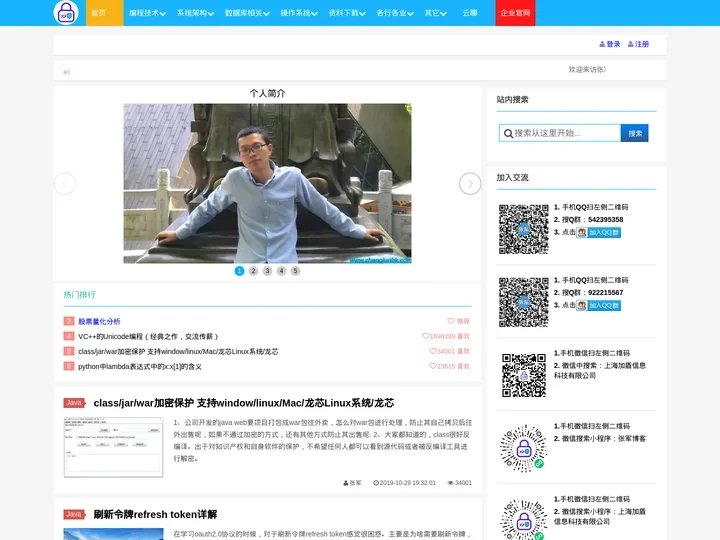Click mini-program code for 张军博客
The width and height of the screenshot is (720, 540).
[x=524, y=448]
